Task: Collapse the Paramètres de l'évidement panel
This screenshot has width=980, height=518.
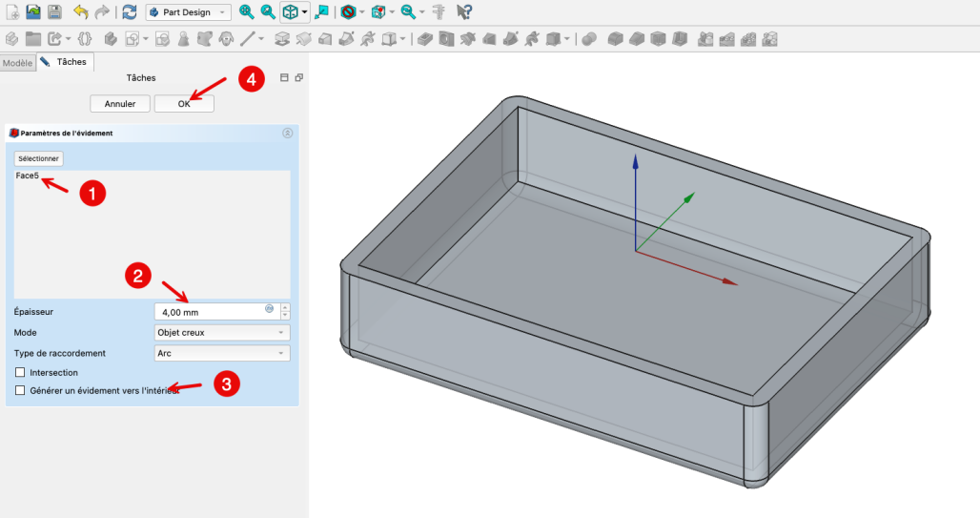Action: pos(288,134)
